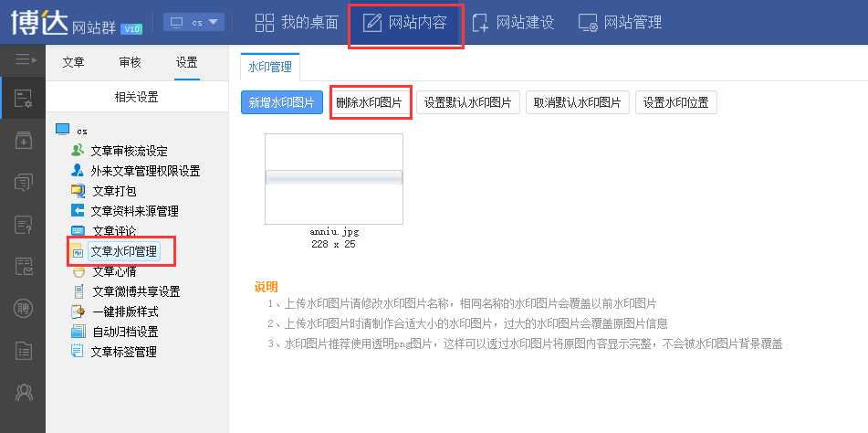Select the anniu.jpg watermark thumbnail
The height and width of the screenshot is (433, 868).
click(333, 179)
